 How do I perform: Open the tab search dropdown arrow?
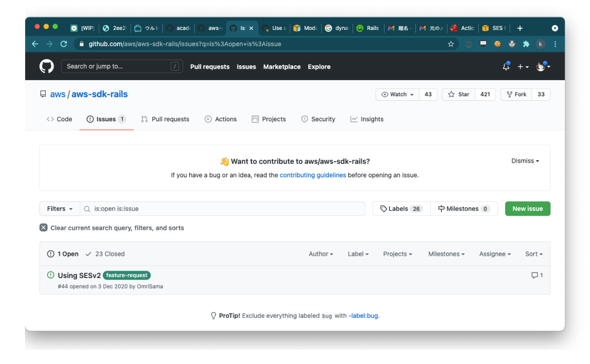point(555,28)
